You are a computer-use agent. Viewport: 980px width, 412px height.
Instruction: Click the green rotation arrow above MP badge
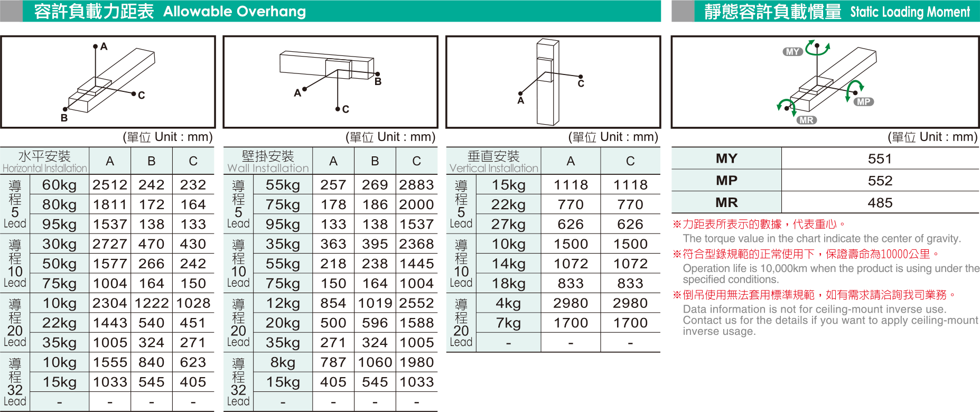coord(854,89)
